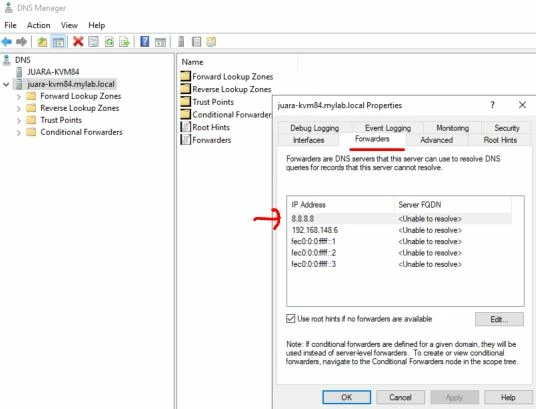Click the DNS Manager title bar icon
The width and height of the screenshot is (536, 409).
click(x=9, y=8)
